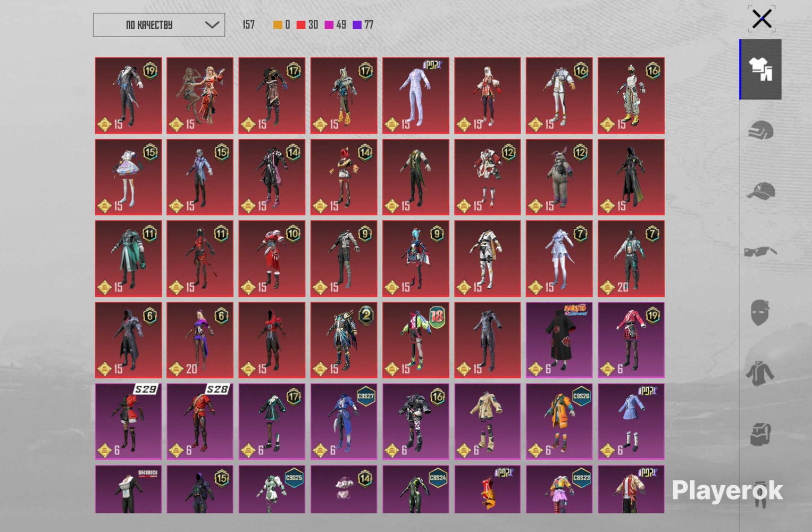Select the two dancing women outfit card
The image size is (812, 532).
coord(200,96)
